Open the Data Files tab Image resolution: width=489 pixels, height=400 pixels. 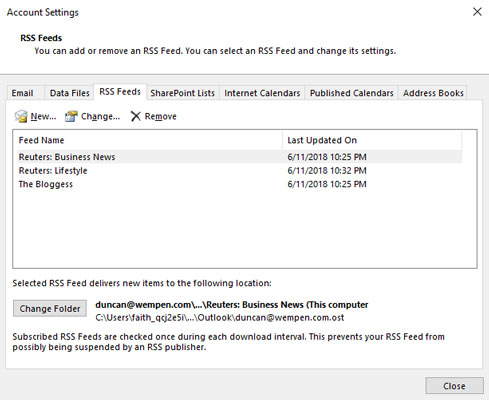[70, 93]
